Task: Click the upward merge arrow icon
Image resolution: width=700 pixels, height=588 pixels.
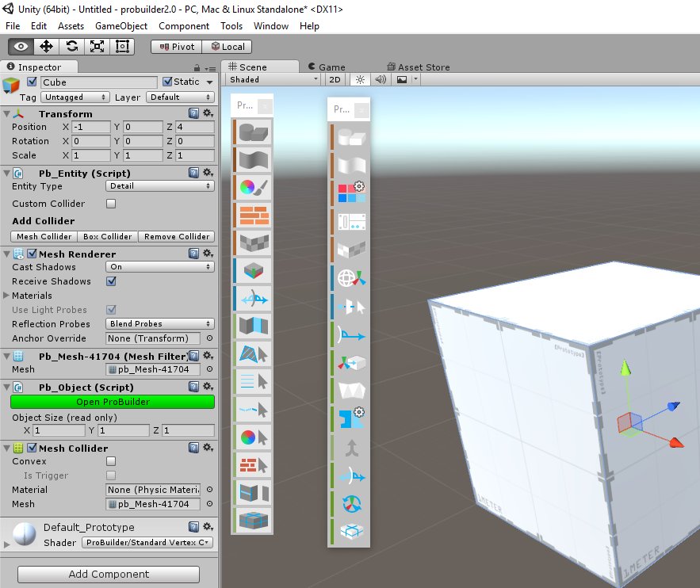Action: 351,448
